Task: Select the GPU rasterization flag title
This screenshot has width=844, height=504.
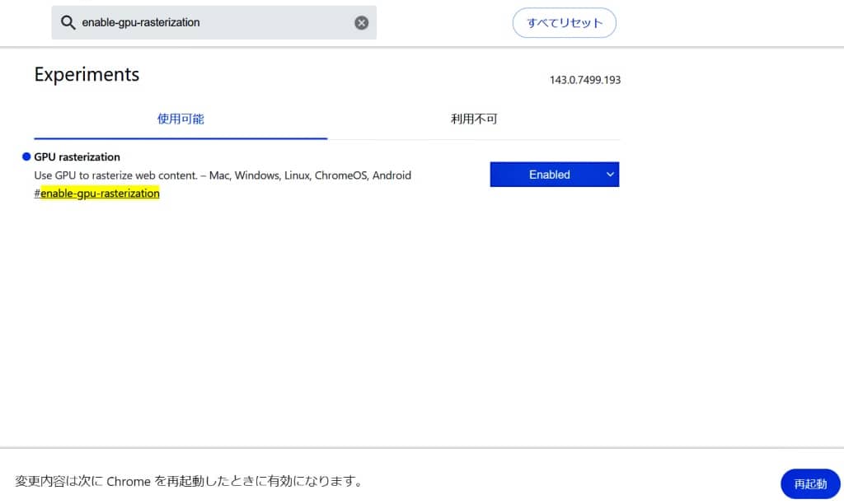Action: click(x=77, y=156)
